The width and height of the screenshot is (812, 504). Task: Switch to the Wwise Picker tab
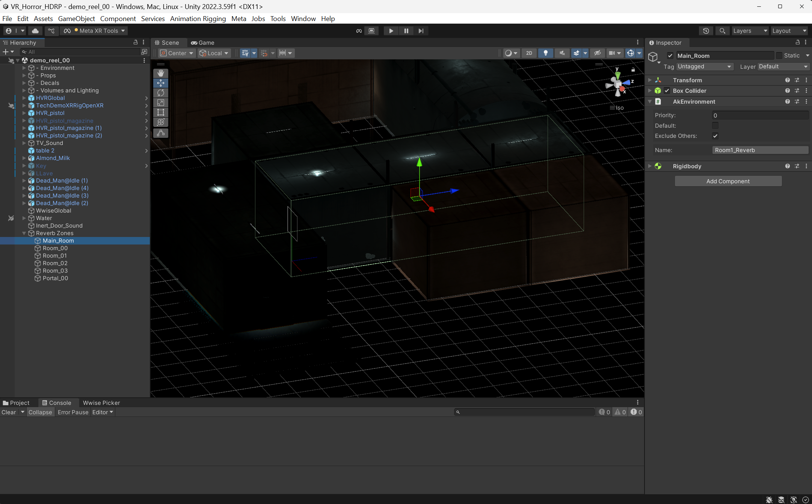pyautogui.click(x=101, y=403)
